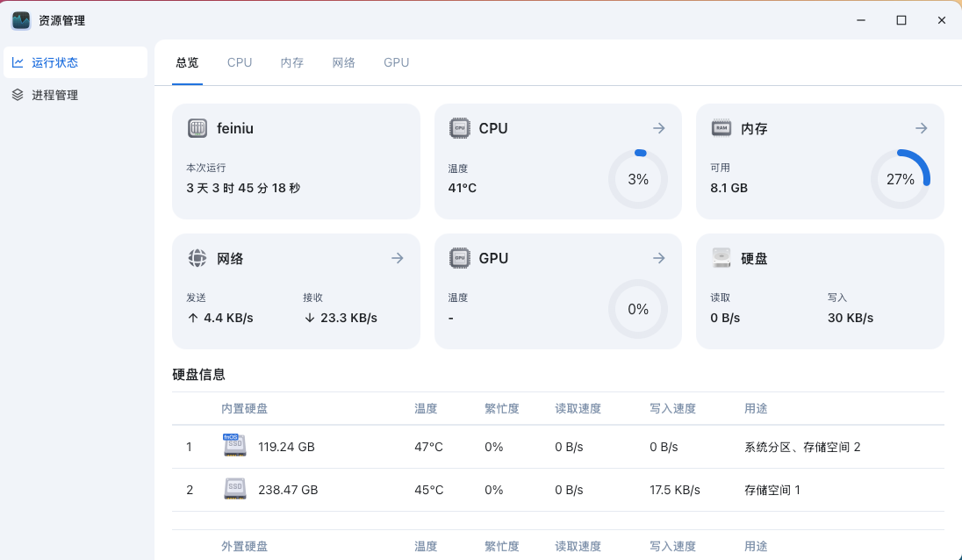Select 运行状态 in the sidebar
This screenshot has height=560, width=962.
click(75, 62)
